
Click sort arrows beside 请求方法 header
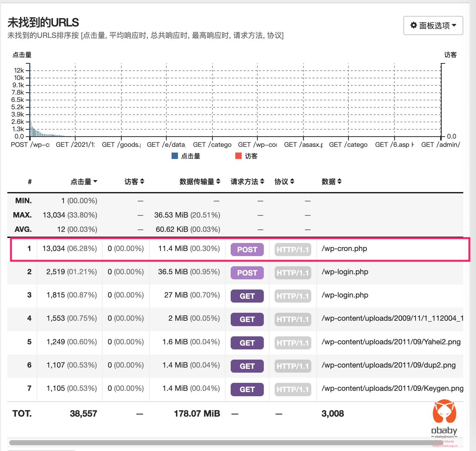(x=262, y=181)
